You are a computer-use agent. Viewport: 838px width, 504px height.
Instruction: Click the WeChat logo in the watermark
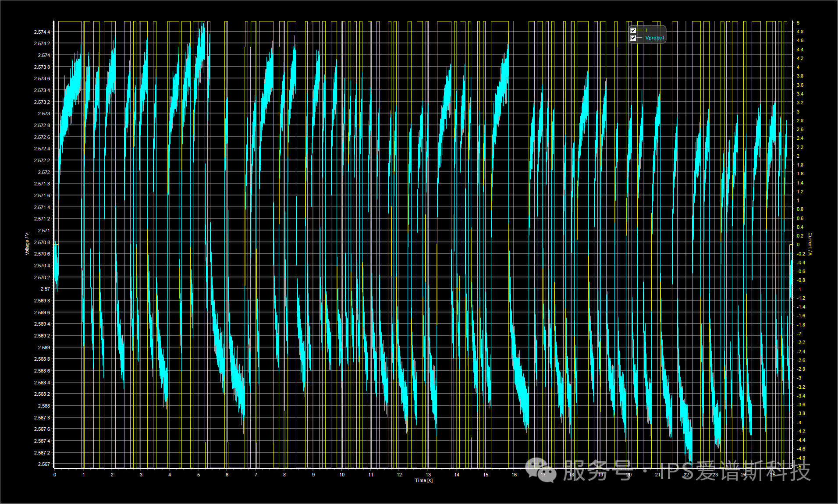[541, 470]
